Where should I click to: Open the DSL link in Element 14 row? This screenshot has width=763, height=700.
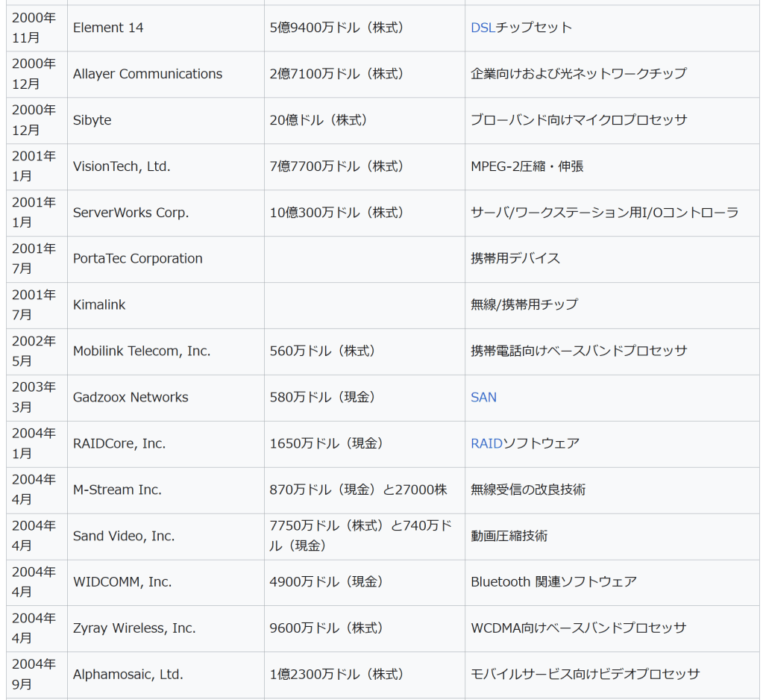(x=483, y=28)
